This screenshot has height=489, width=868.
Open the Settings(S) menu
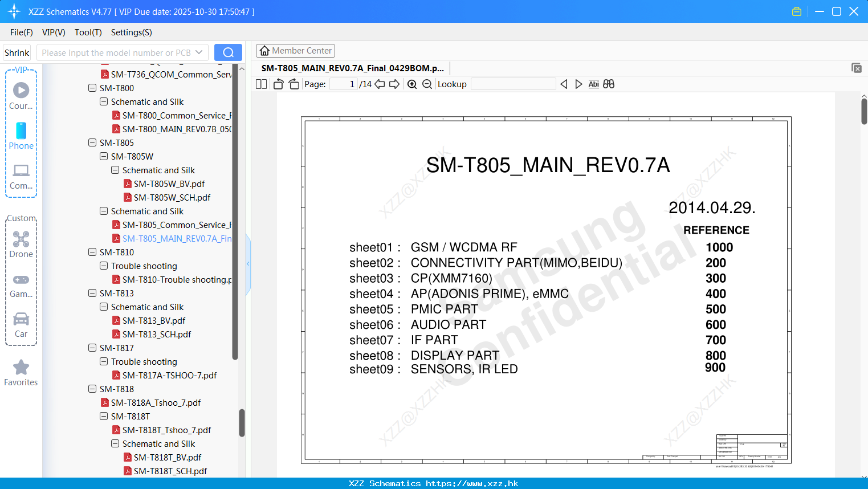pos(132,32)
